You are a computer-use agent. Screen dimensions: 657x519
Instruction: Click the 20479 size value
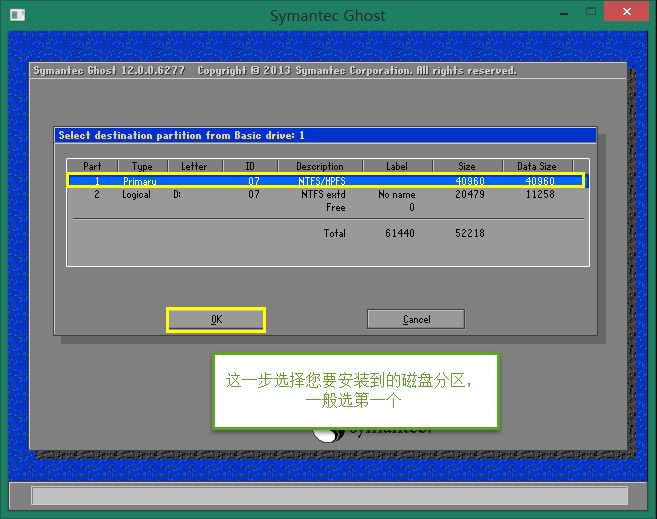[x=470, y=194]
